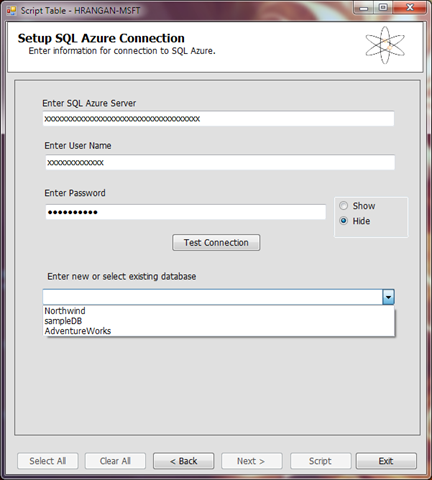Collapse the database dropdown with its arrow

(x=388, y=297)
